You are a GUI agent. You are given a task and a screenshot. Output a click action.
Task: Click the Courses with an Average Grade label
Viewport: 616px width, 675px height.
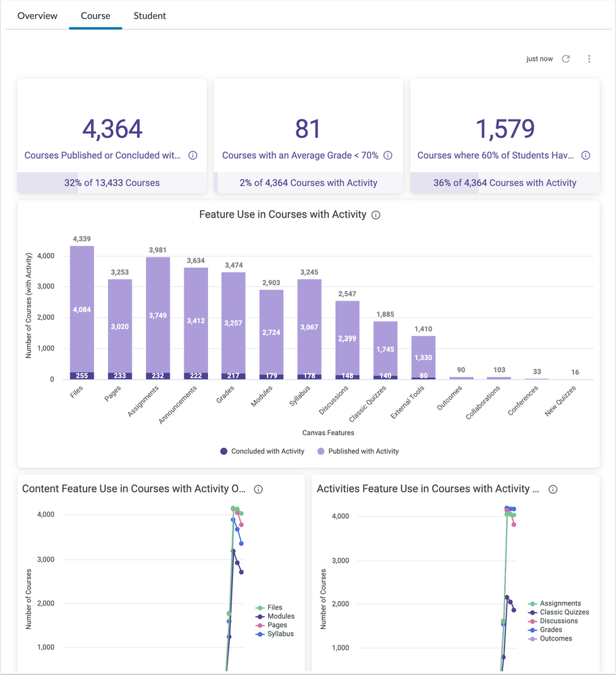(300, 155)
